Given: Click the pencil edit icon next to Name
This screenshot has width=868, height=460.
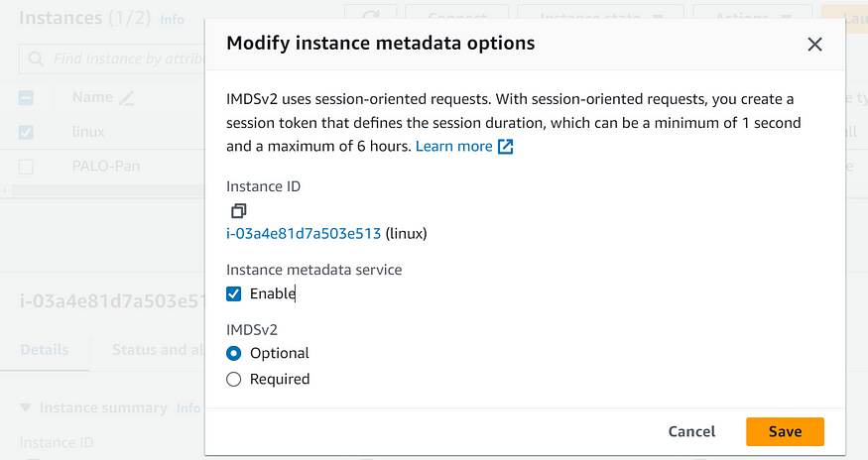Looking at the screenshot, I should tap(127, 98).
